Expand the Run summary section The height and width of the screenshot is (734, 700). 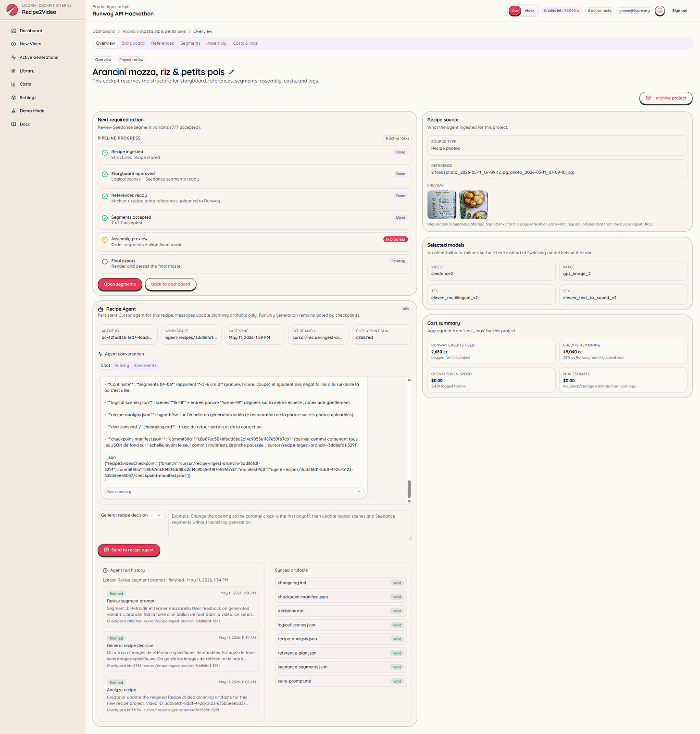coord(234,492)
